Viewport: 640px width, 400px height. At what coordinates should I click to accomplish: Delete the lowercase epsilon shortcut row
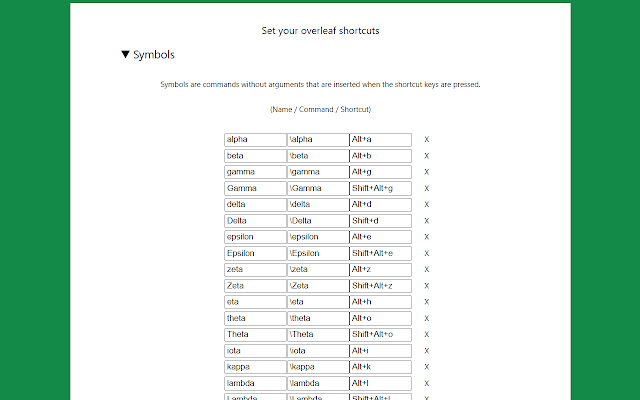coord(427,237)
